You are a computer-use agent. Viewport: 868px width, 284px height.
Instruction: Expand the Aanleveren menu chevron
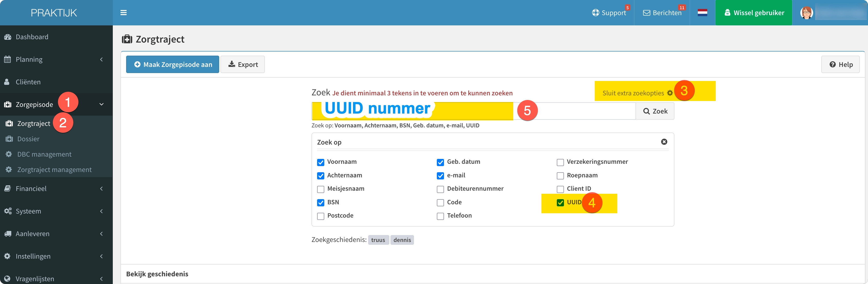[x=102, y=234]
